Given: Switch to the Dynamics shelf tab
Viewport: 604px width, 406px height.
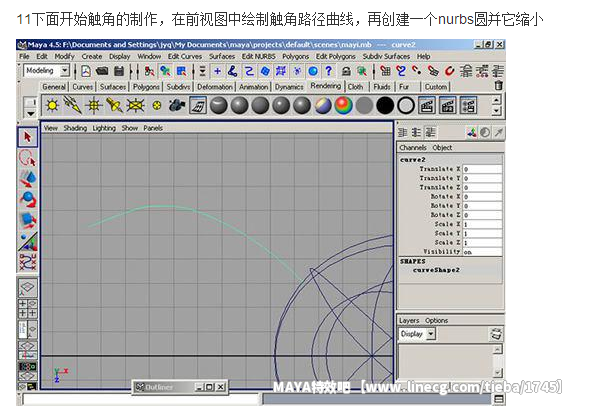Looking at the screenshot, I should (289, 87).
